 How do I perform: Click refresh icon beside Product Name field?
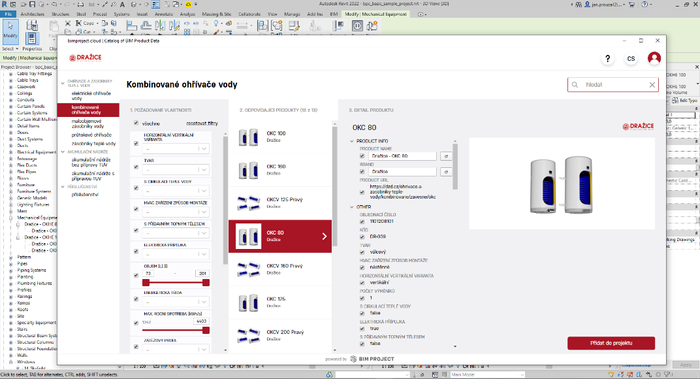point(446,156)
